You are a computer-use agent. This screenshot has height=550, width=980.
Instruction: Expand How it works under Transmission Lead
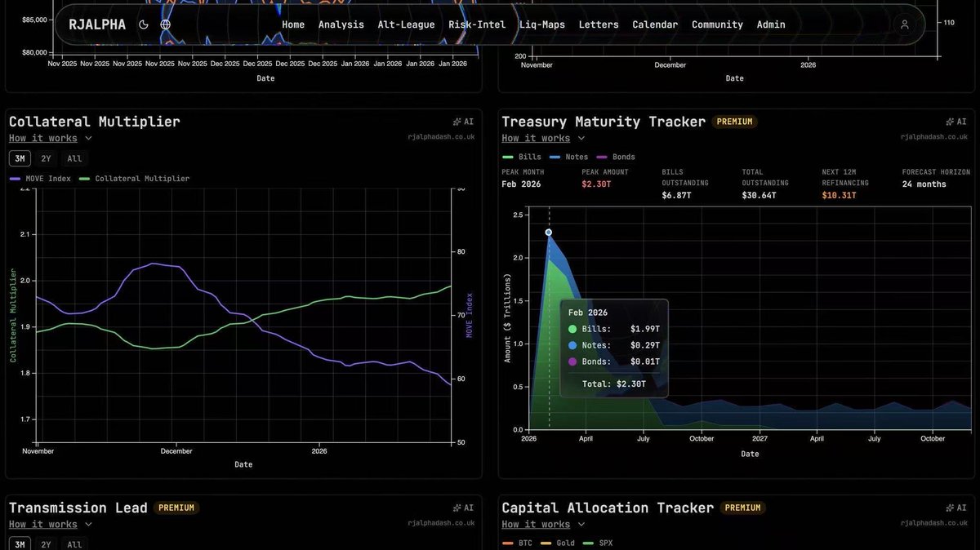pos(51,524)
